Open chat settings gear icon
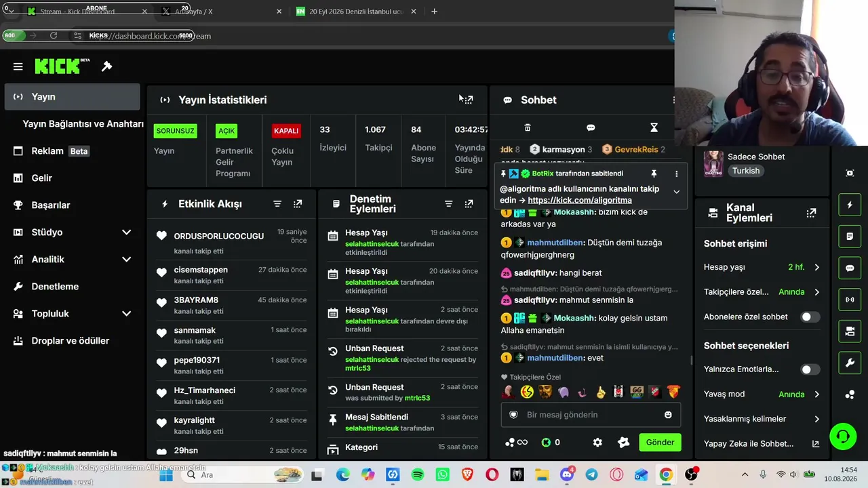Viewport: 868px width, 488px height. [x=597, y=443]
